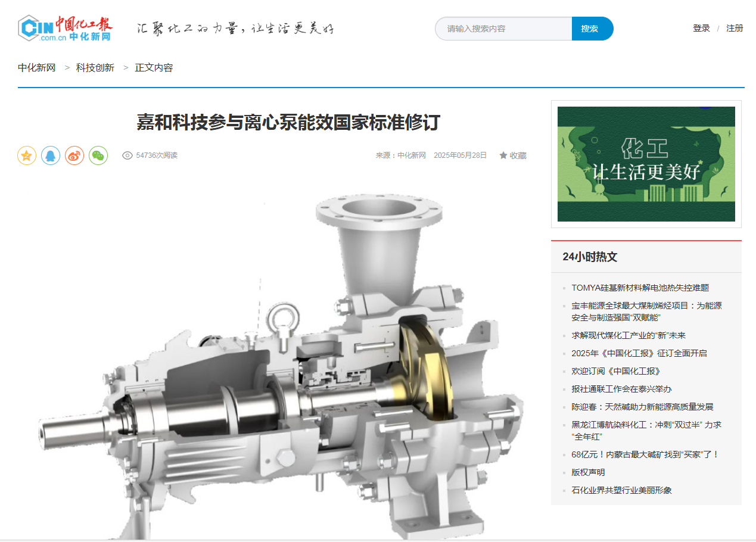This screenshot has height=542, width=756.
Task: Open the green 化工让生活更美好 banner
Action: tap(646, 164)
